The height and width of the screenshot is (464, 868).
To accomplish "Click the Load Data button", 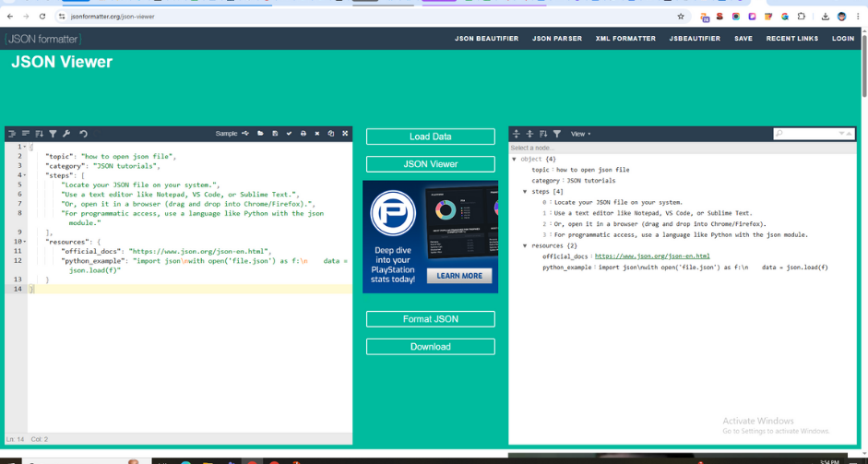I will pyautogui.click(x=430, y=137).
